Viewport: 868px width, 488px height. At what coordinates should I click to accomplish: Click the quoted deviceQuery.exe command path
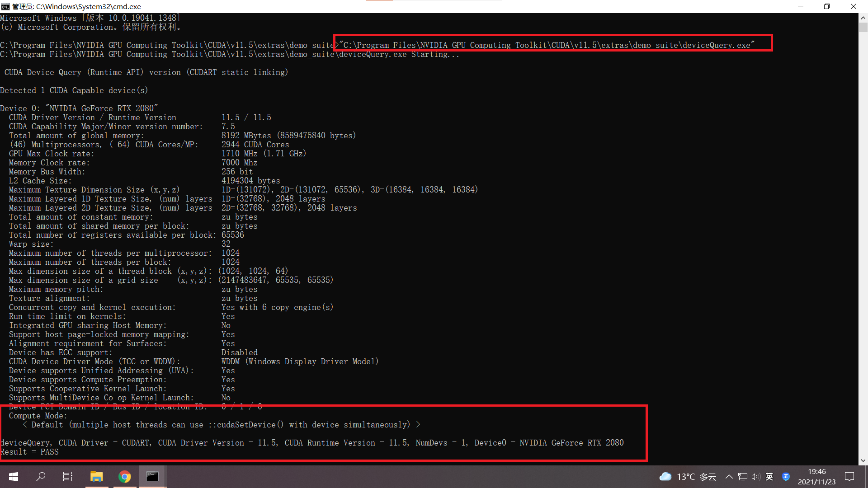[547, 45]
